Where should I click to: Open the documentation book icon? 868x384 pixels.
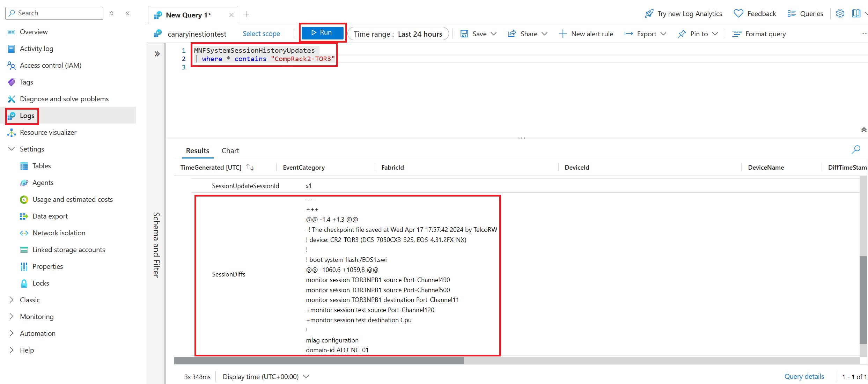(x=856, y=14)
